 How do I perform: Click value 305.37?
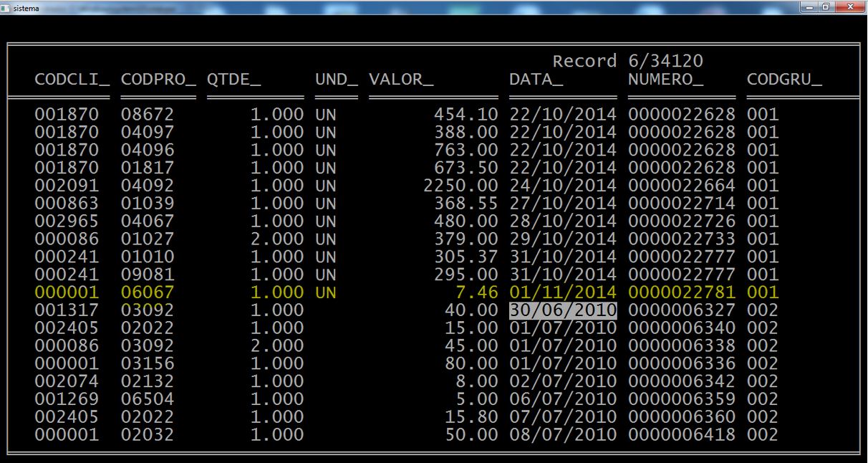click(x=466, y=257)
